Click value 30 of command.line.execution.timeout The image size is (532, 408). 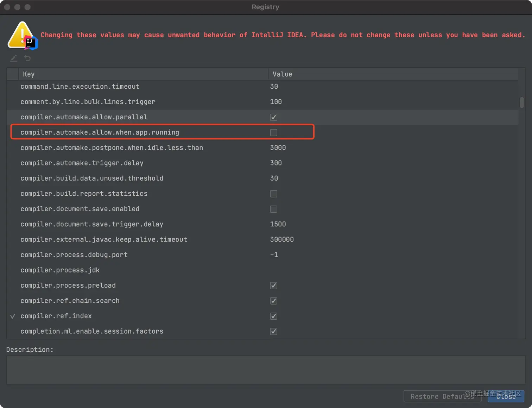click(274, 87)
